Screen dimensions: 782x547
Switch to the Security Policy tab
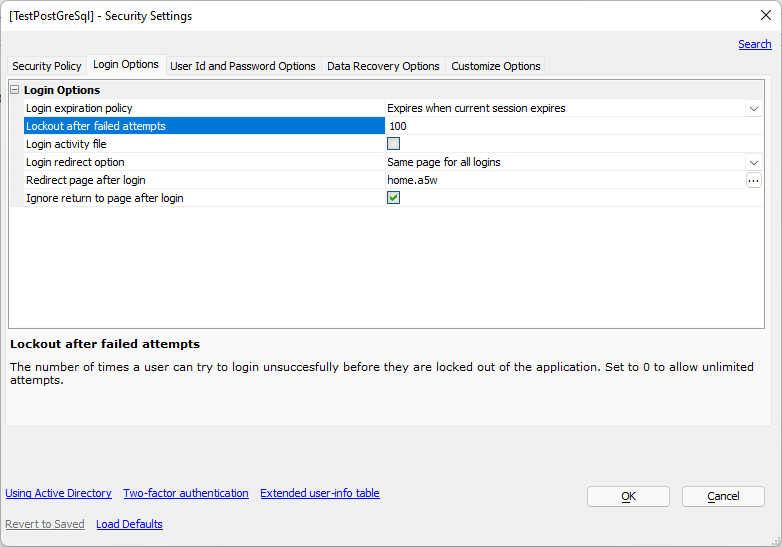click(x=46, y=66)
